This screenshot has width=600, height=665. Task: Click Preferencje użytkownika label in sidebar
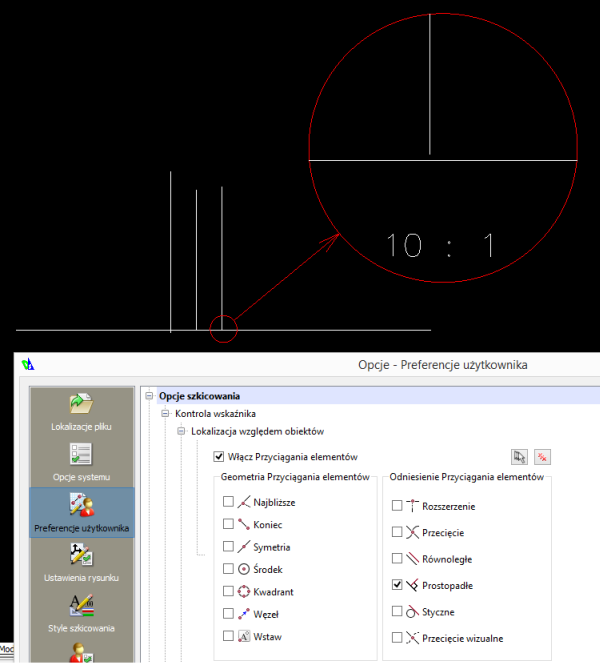[81, 528]
